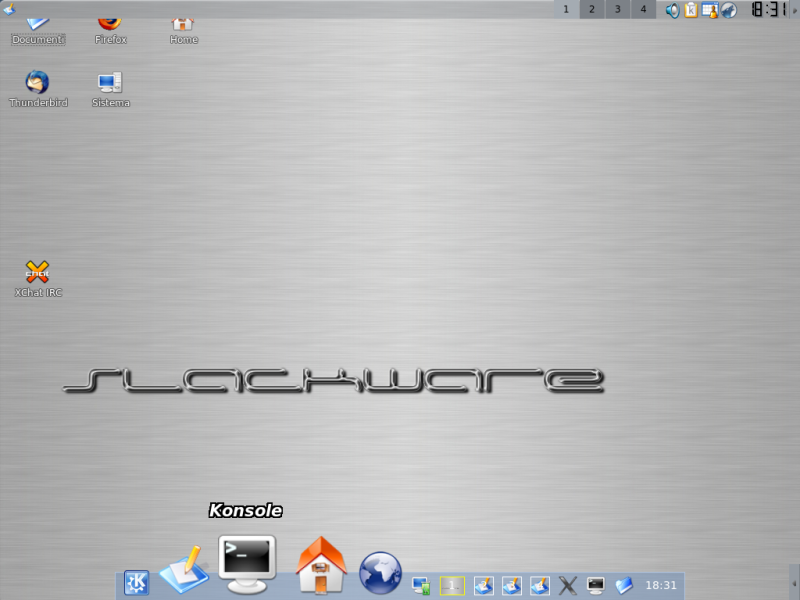Click the 18:31 clock in the bottom dock
Viewport: 800px width, 600px height.
pyautogui.click(x=661, y=585)
